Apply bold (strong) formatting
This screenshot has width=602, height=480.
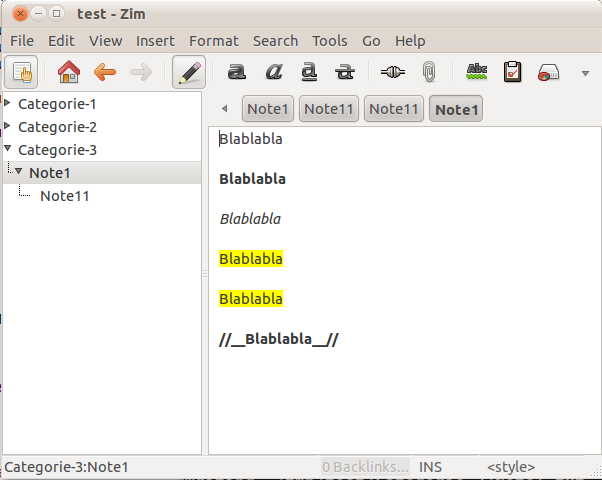[236, 72]
